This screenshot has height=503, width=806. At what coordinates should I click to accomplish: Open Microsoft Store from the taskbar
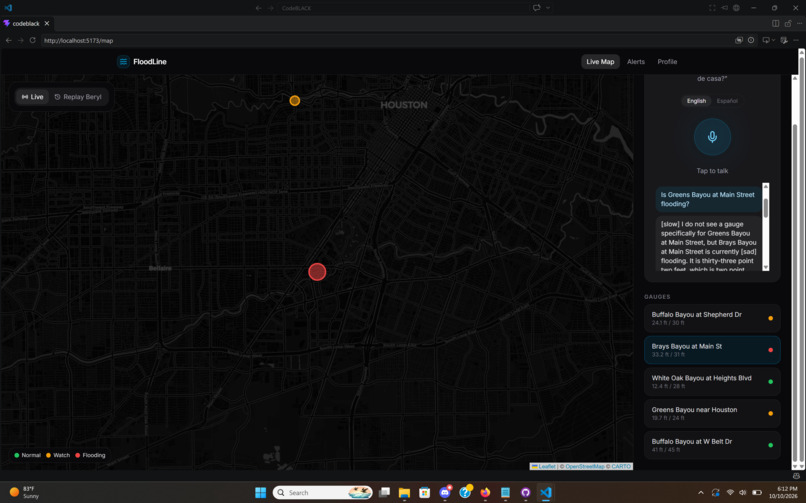(x=425, y=493)
